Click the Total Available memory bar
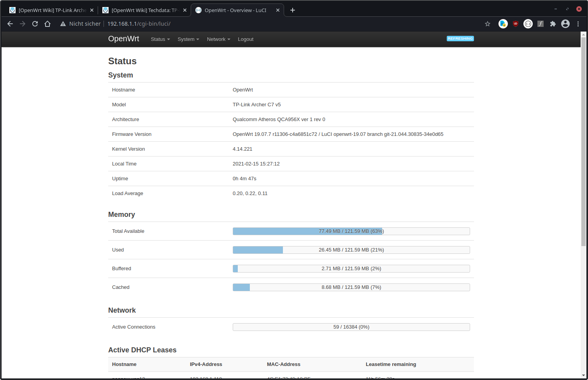Screen dimensions: 588x380 point(351,231)
